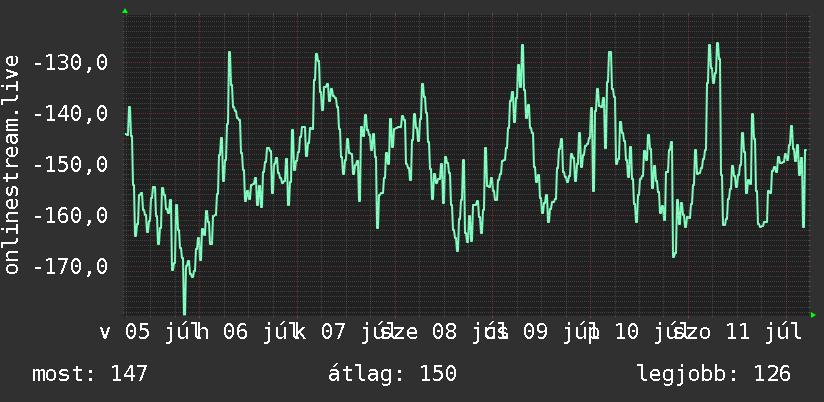The image size is (824, 402).
Task: Click the -170,0 y-axis label
Action: pyautogui.click(x=70, y=266)
